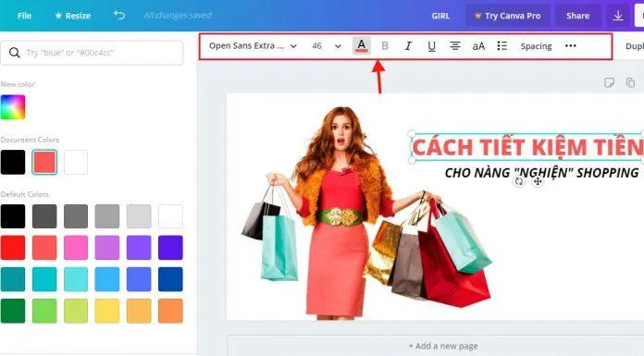Pick black in Default Colors
The width and height of the screenshot is (644, 356).
(x=13, y=216)
